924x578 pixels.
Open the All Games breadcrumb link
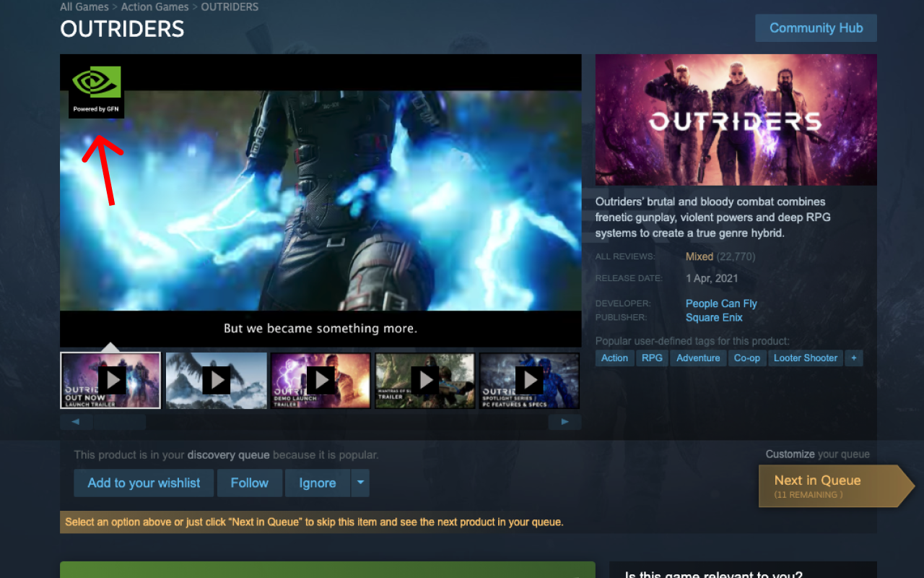(x=84, y=7)
